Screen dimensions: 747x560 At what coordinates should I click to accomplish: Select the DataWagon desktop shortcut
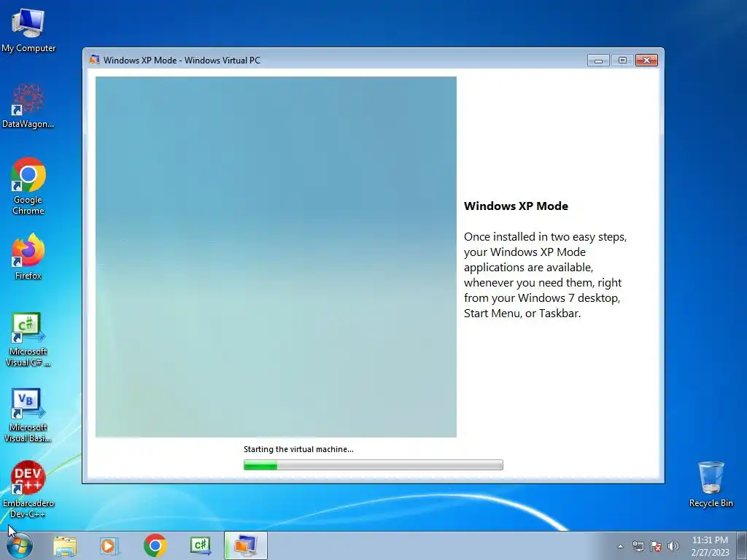tap(28, 106)
